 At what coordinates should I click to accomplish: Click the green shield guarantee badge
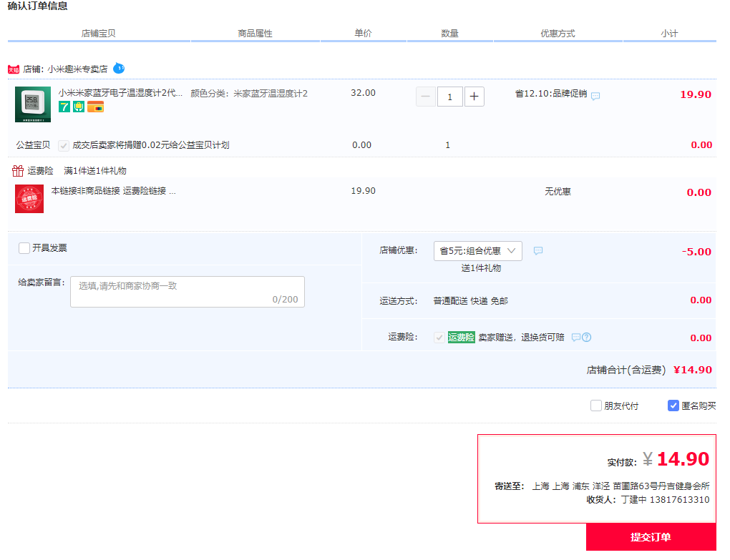pos(79,107)
